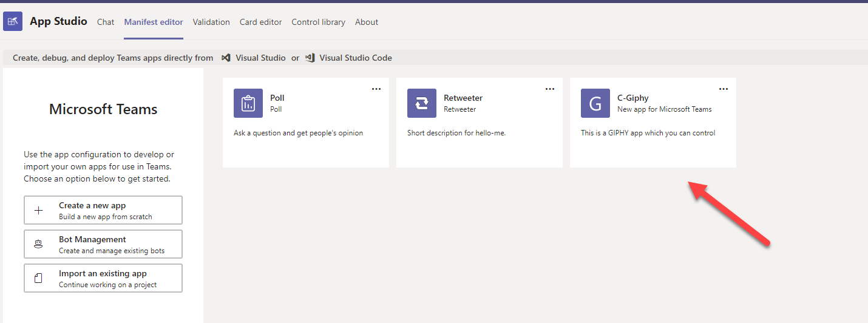This screenshot has width=868, height=323.
Task: Click the Visual Studio Code icon
Action: [x=310, y=58]
